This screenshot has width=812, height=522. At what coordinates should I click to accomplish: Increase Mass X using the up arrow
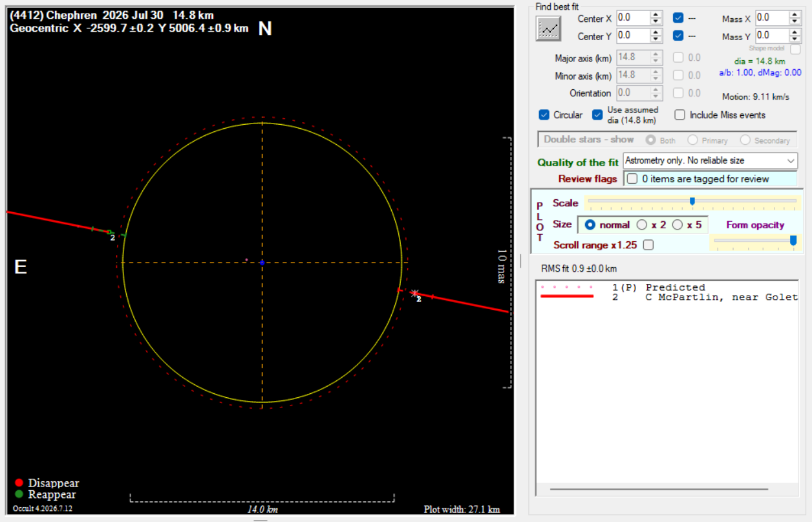tap(795, 14)
